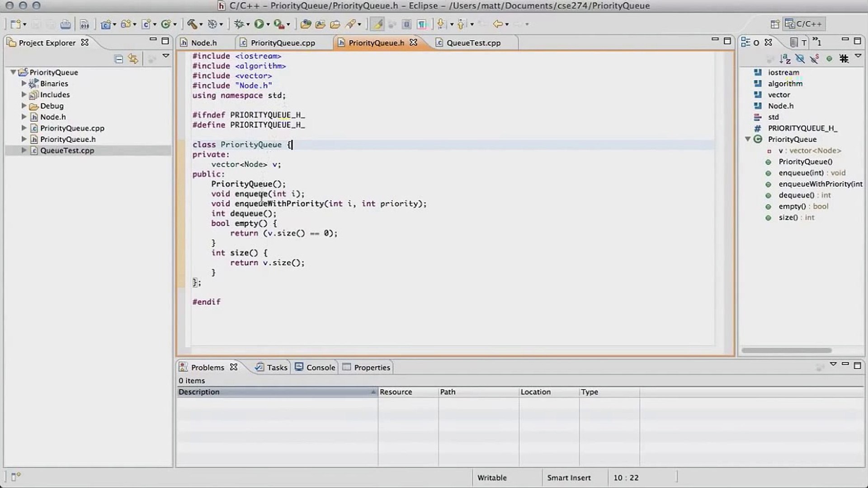Click Collapse All in Project Explorer
Screen dimensions: 868x488
(118, 59)
